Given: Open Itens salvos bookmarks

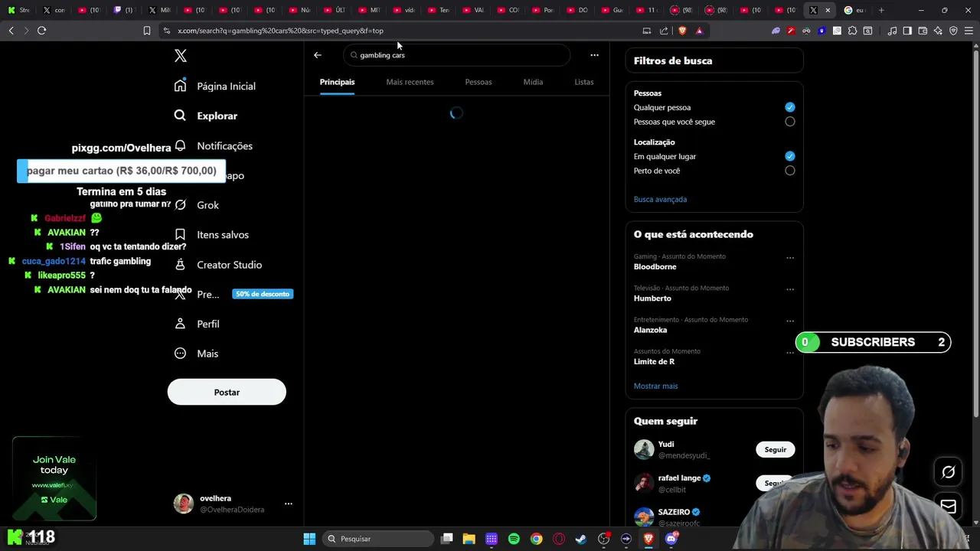Looking at the screenshot, I should (212, 235).
